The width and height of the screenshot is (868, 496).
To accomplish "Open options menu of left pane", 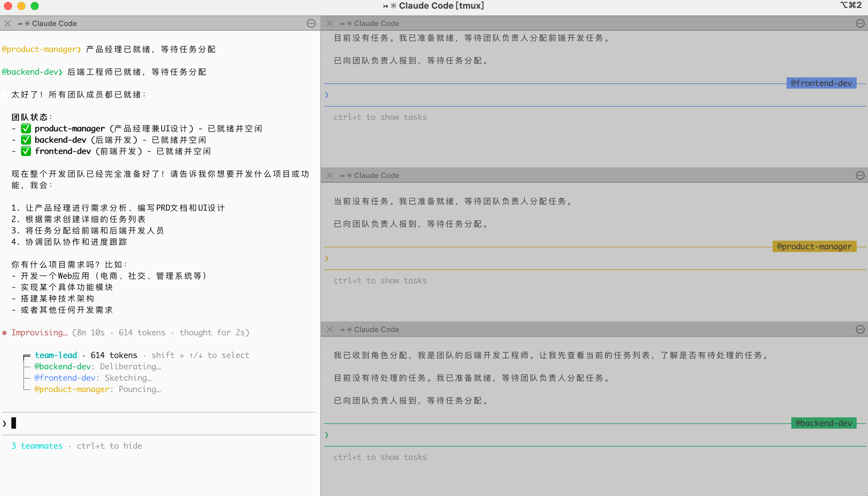I will 311,23.
